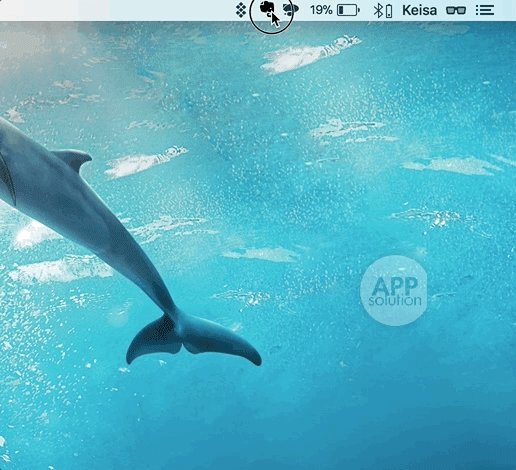Image resolution: width=516 pixels, height=470 pixels.
Task: Open the glasses icon menu
Action: pos(456,11)
